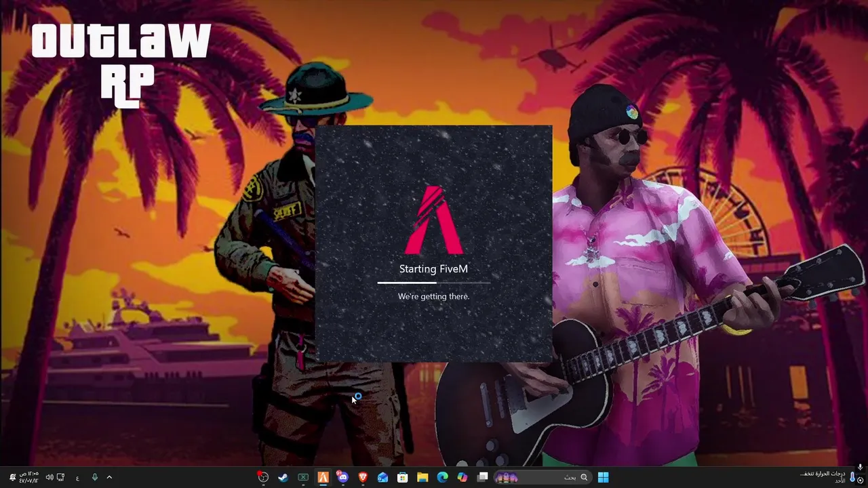
Task: Open Discord from taskbar
Action: click(342, 477)
